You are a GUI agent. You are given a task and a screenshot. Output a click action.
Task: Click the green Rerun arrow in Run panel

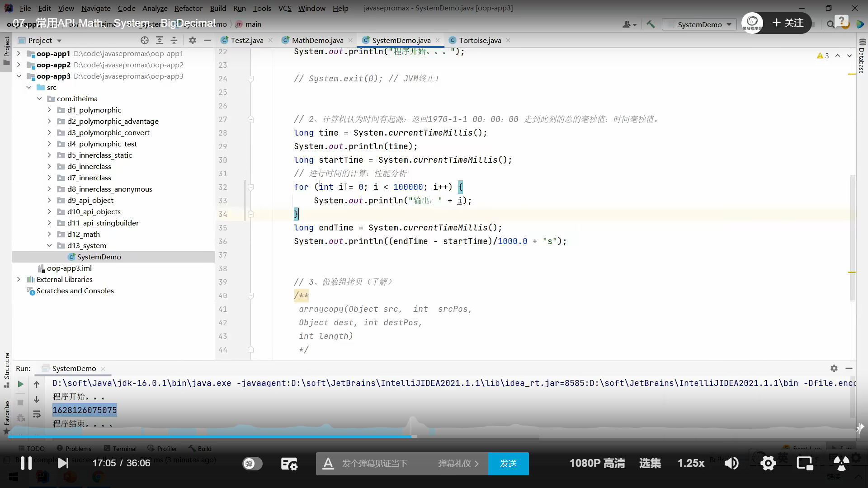pyautogui.click(x=20, y=384)
